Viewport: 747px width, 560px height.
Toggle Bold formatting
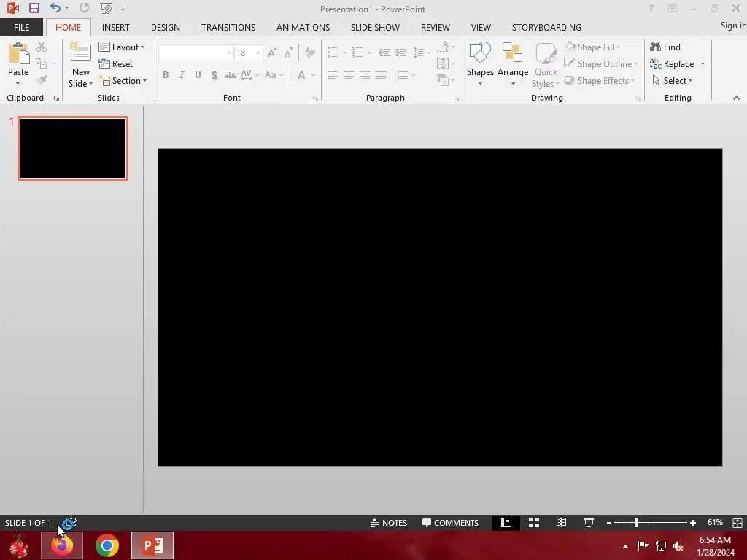coord(166,75)
